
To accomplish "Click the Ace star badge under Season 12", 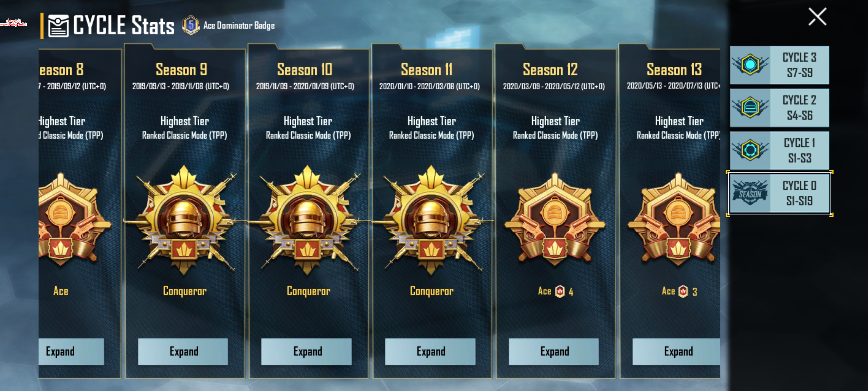I will (x=560, y=291).
